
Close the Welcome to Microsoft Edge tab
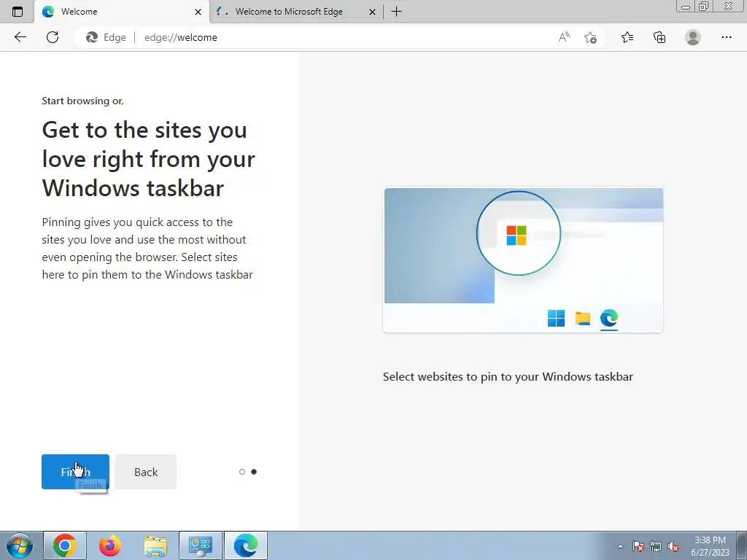click(x=373, y=12)
